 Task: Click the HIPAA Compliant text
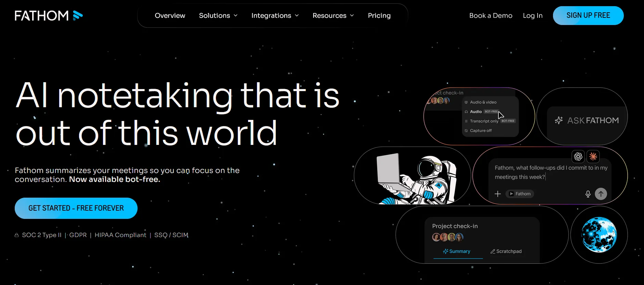coord(120,235)
